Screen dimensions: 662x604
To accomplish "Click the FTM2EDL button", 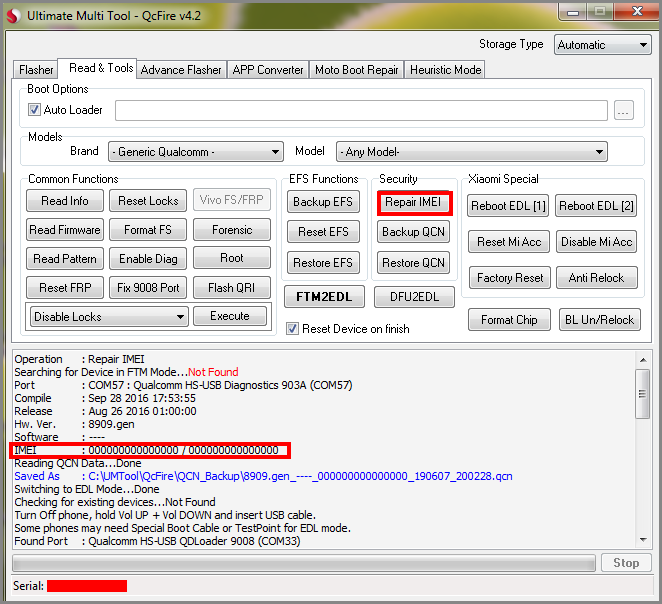I will 324,297.
